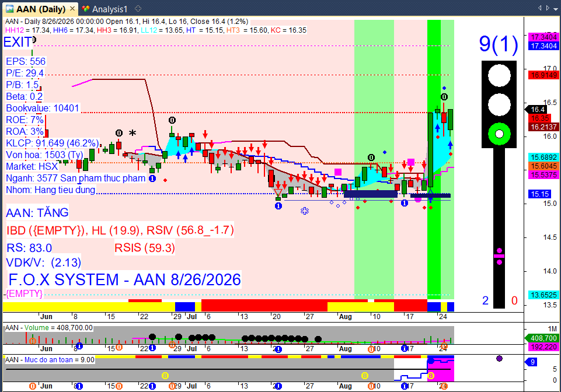Click the tab scroll right arrow
The height and width of the screenshot is (392, 561).
548,8
